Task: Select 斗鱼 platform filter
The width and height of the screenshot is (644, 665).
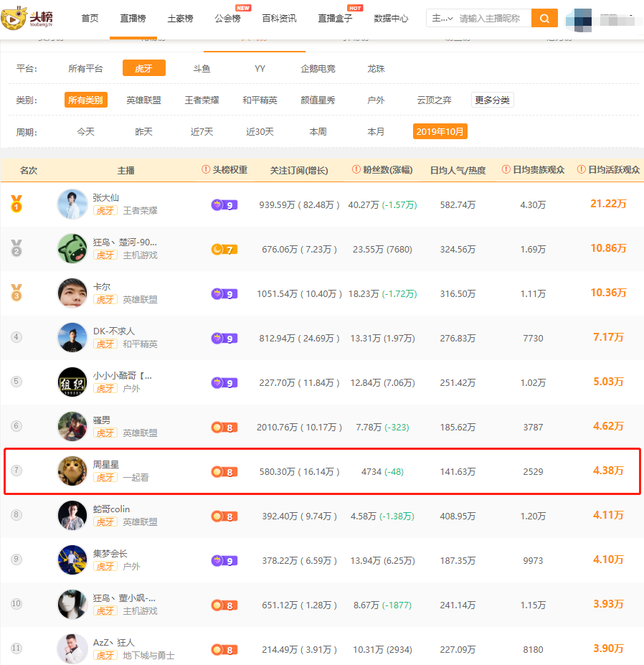Action: pyautogui.click(x=202, y=69)
